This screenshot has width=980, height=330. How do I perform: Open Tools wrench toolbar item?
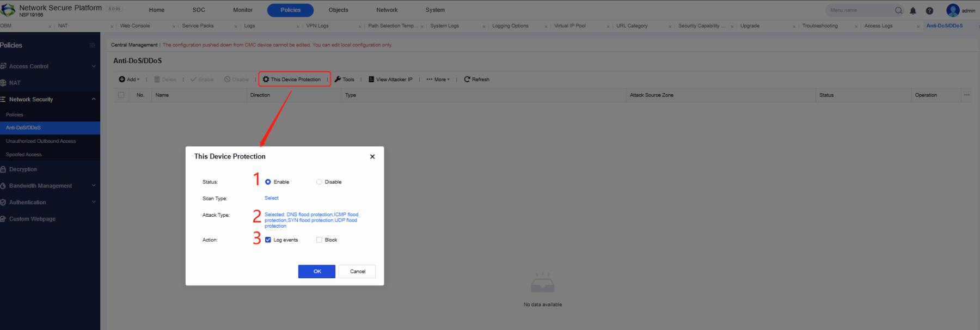[344, 80]
